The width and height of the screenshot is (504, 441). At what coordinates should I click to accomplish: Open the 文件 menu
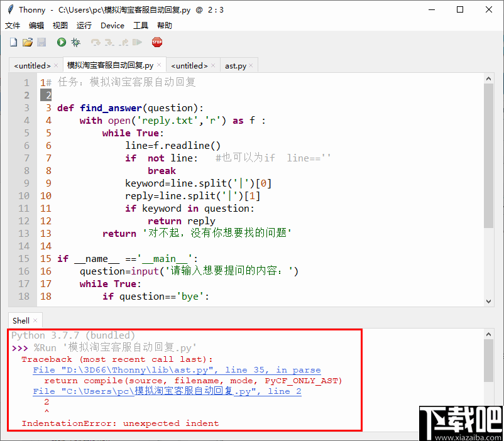point(13,25)
